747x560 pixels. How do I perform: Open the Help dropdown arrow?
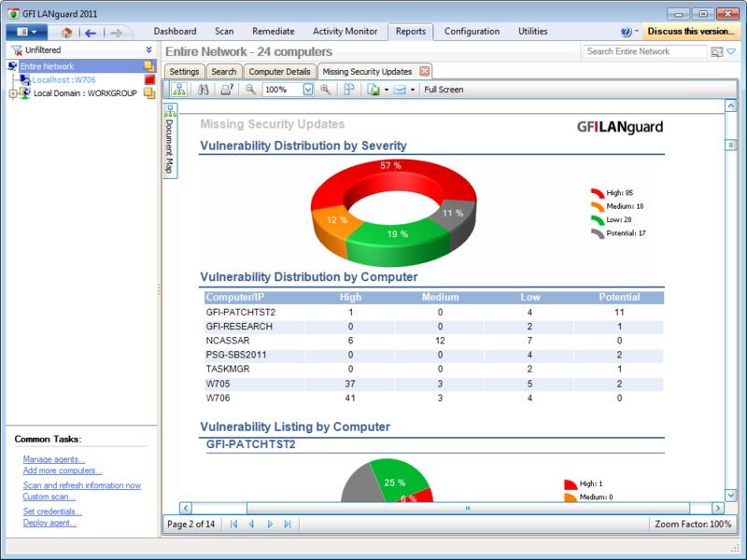pyautogui.click(x=637, y=32)
